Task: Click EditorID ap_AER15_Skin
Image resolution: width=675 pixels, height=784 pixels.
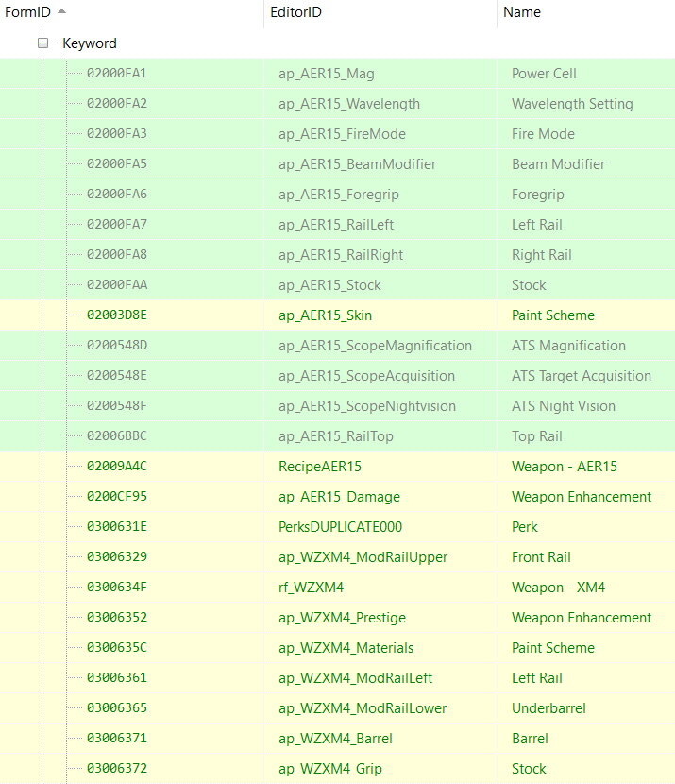Action: pos(325,315)
